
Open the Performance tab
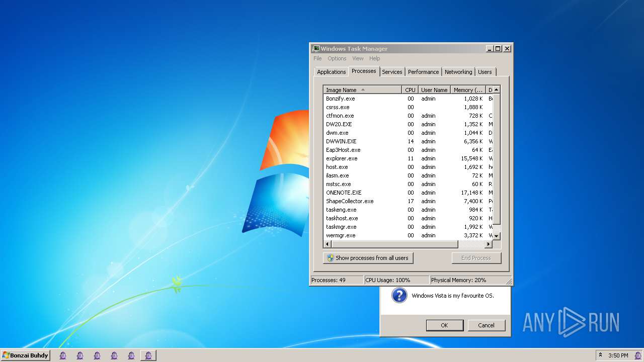423,72
